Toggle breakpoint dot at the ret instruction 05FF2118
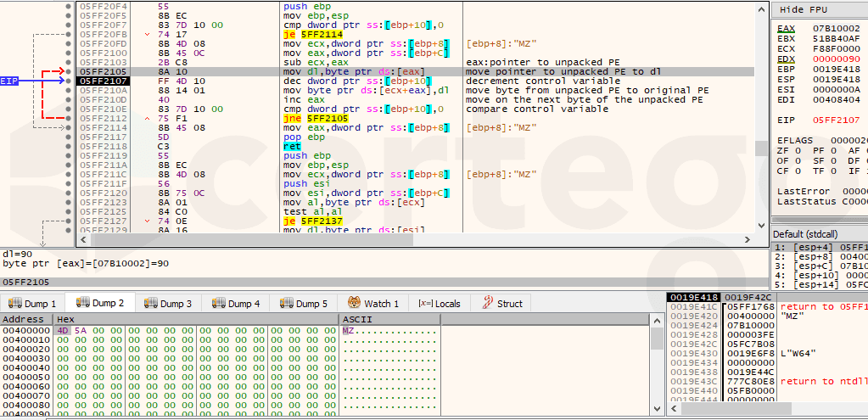Screen dimensions: 868x420 pyautogui.click(x=68, y=147)
